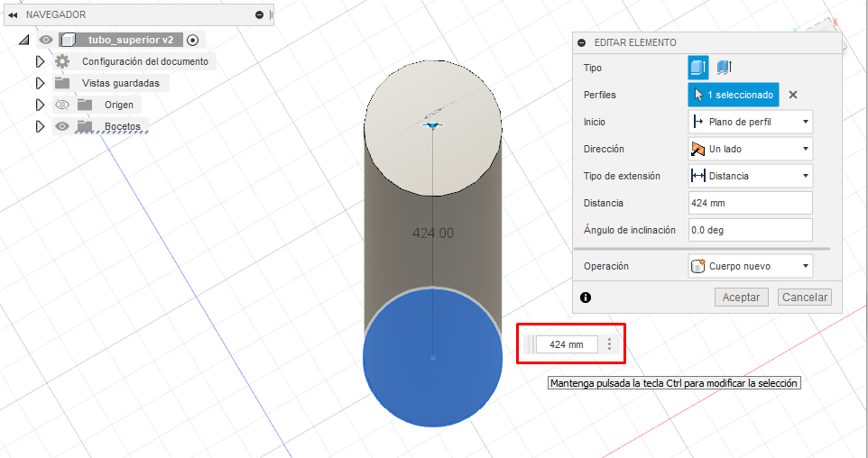Viewport: 868px width, 458px height.
Task: Select the Origen tree item
Action: (119, 105)
